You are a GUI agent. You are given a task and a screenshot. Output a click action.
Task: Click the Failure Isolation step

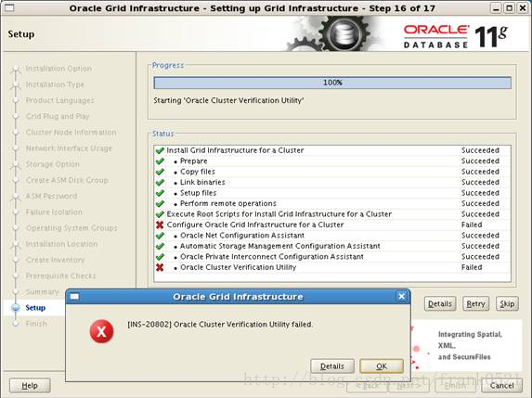(54, 212)
